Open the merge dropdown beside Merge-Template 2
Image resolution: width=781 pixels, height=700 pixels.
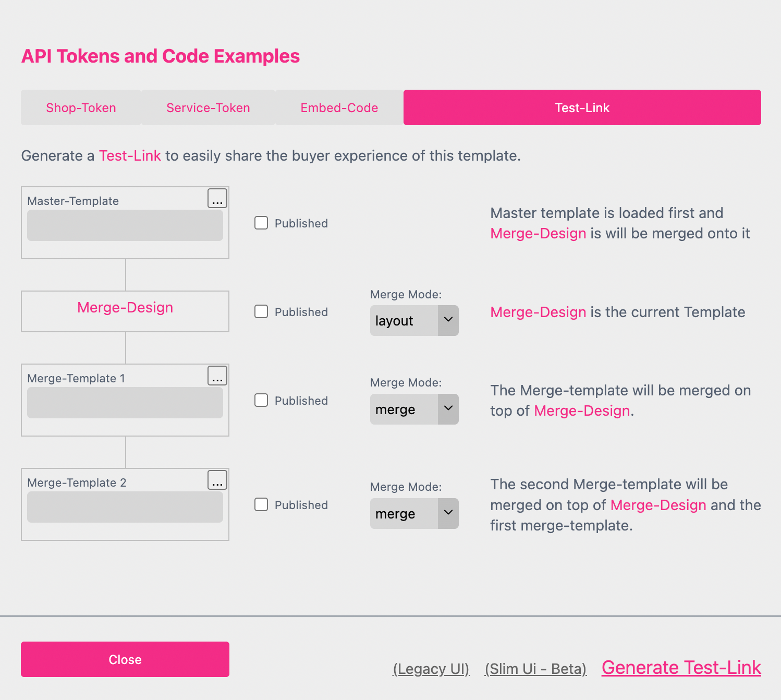414,513
